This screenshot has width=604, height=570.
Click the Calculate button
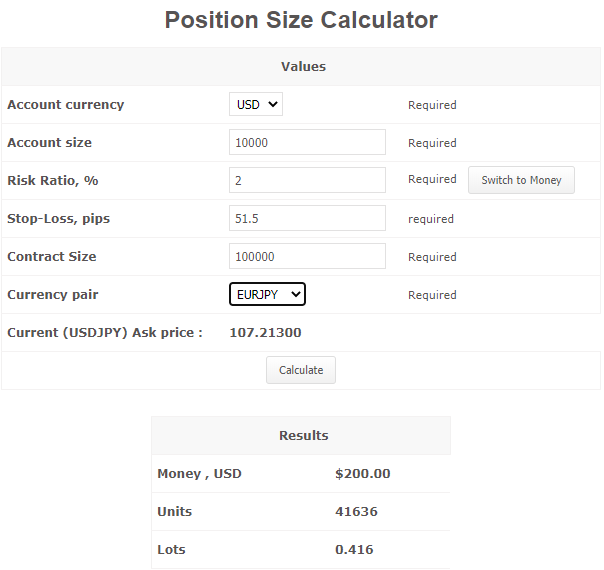301,370
